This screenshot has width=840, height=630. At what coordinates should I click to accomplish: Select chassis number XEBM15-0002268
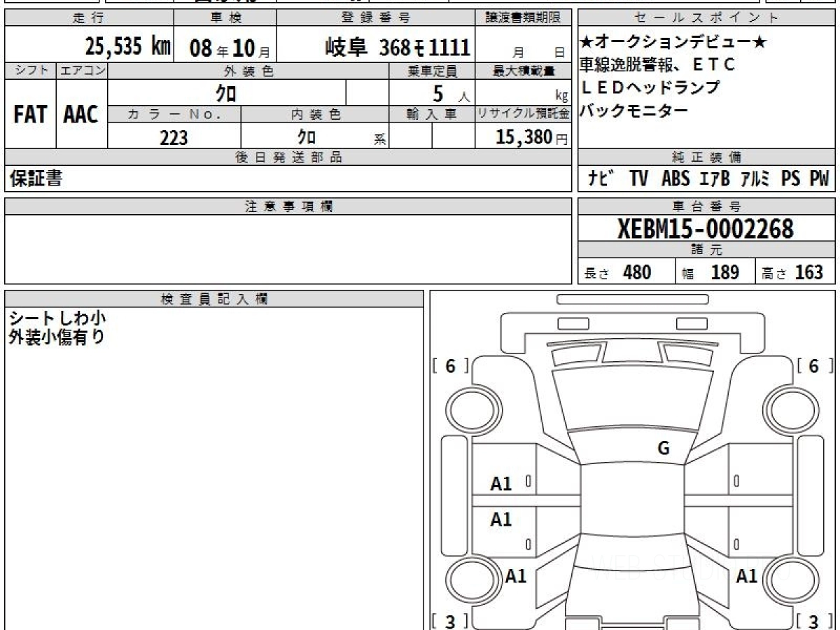coord(706,229)
